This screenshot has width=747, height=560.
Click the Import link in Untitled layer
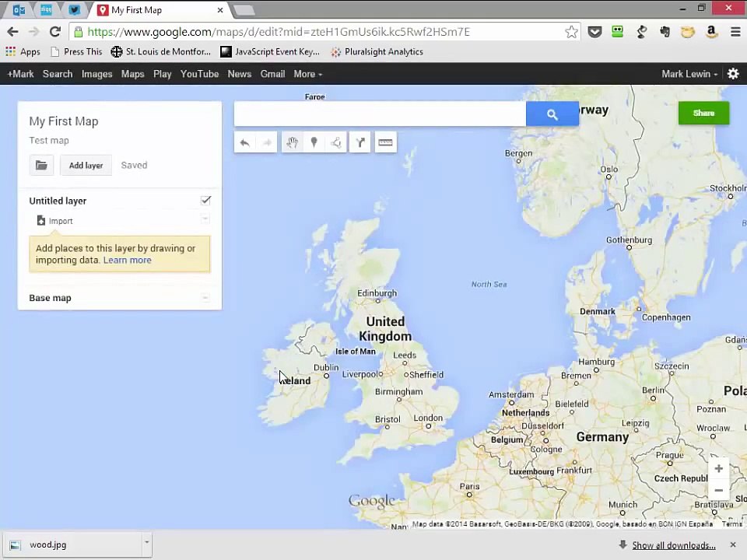[x=61, y=221]
